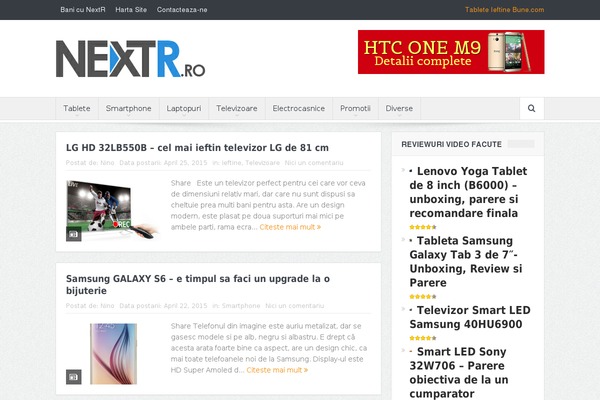Click date April 22, 2015 on Galaxy S6 article
This screenshot has width=600, height=400.
tap(186, 306)
